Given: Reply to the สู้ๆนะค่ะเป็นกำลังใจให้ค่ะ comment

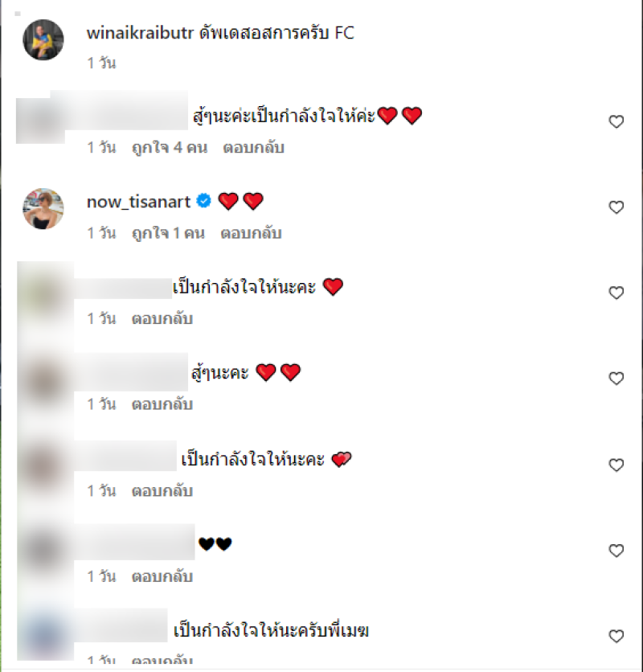Looking at the screenshot, I should click(x=253, y=148).
